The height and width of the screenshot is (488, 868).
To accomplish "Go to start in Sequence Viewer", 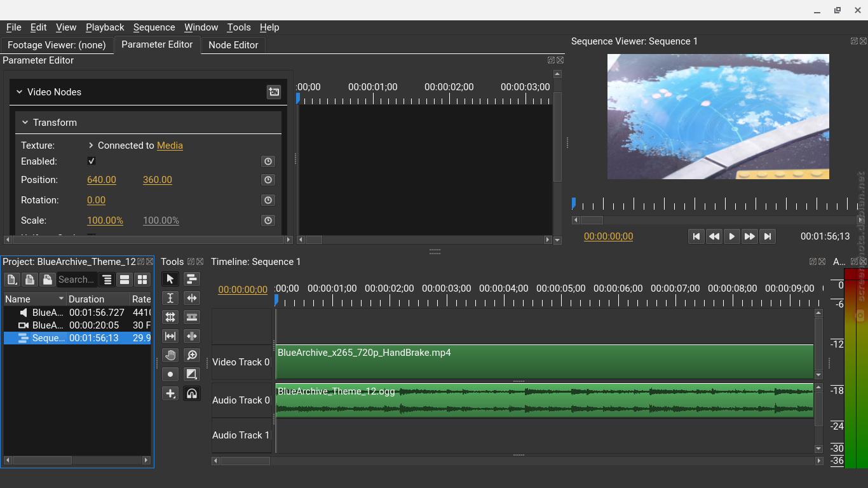I will pyautogui.click(x=696, y=236).
